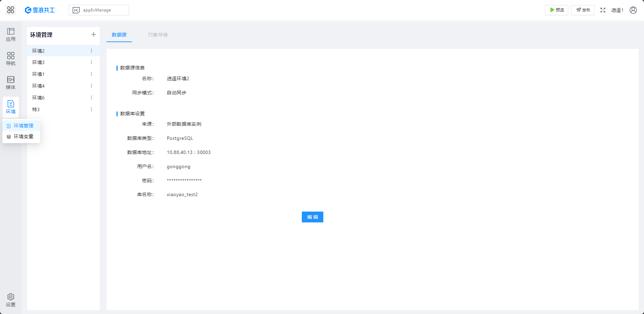
Task: Click the 环境 environment sidebar icon
Action: tap(11, 107)
